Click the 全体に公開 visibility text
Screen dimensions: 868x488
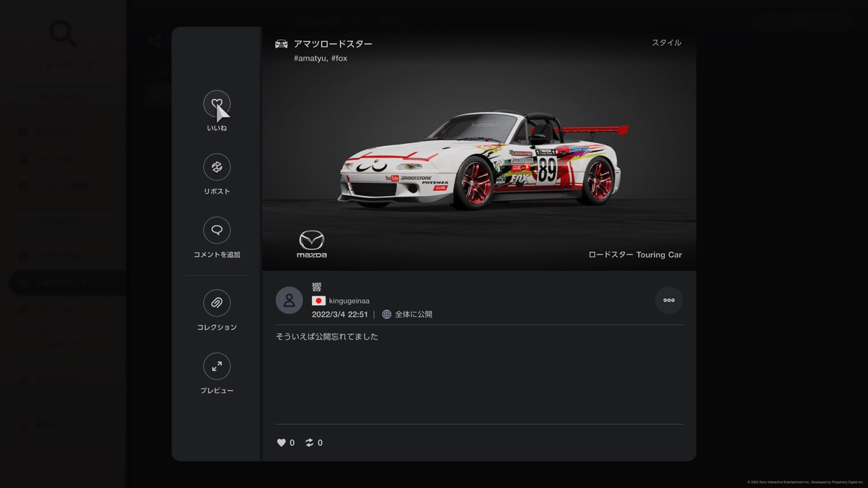(x=414, y=314)
